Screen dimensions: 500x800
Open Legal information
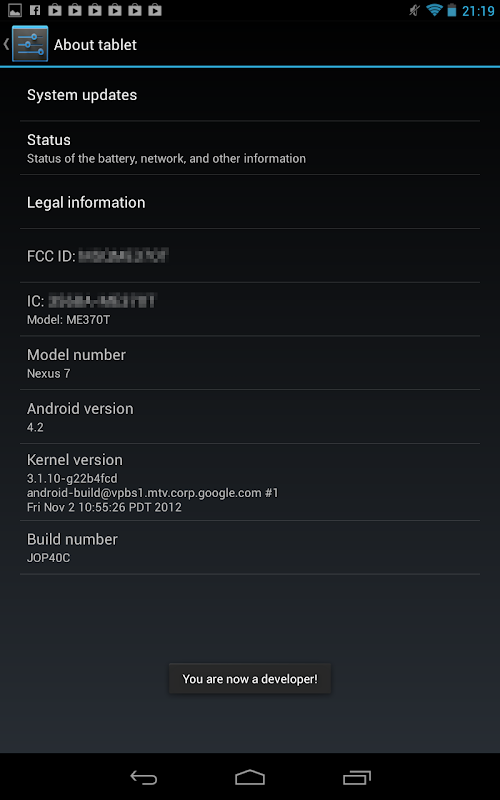pyautogui.click(x=250, y=202)
